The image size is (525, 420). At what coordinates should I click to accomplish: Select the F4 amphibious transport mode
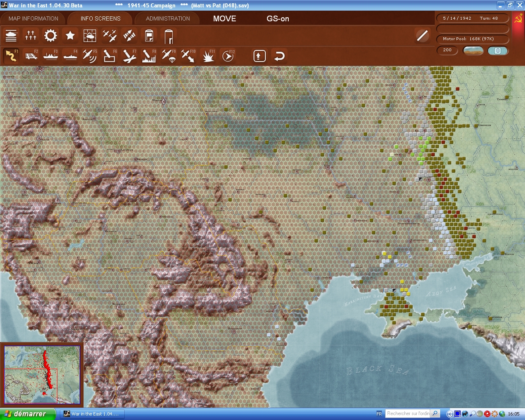70,56
